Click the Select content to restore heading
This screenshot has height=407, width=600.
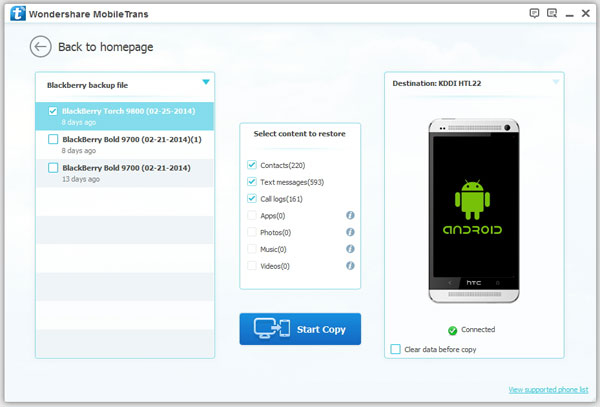tap(300, 134)
